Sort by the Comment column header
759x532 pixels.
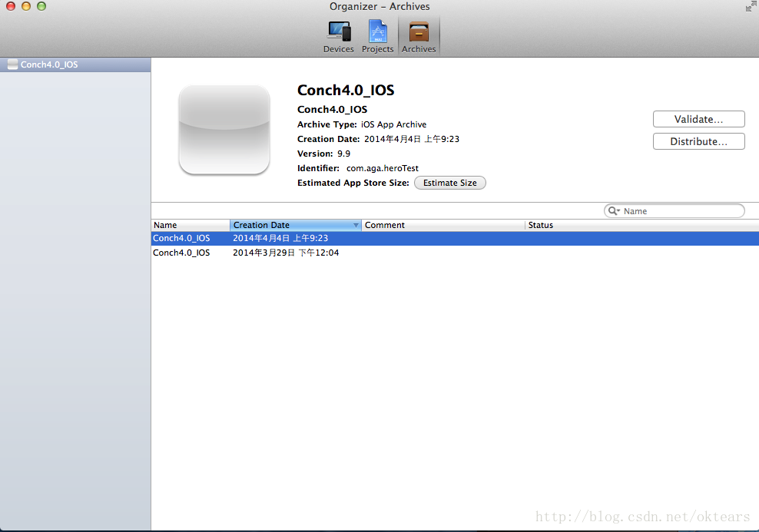pos(443,225)
